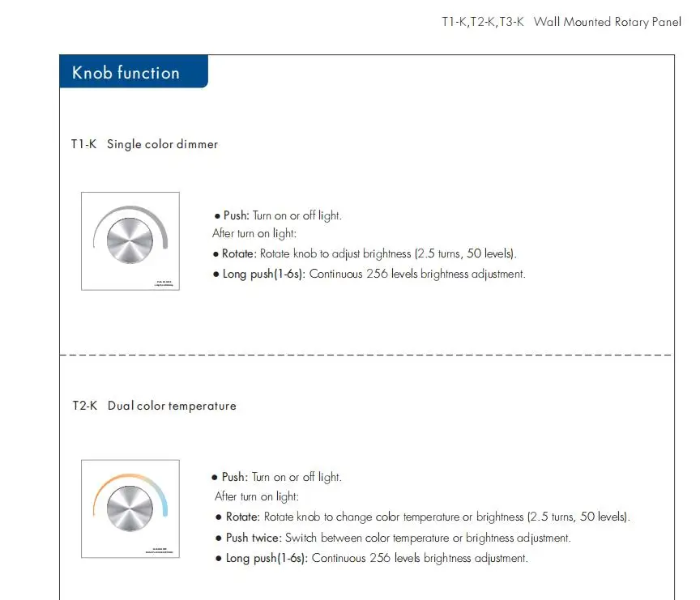Click the first Push bullet under T1-K
The image size is (700, 600).
pos(278,215)
